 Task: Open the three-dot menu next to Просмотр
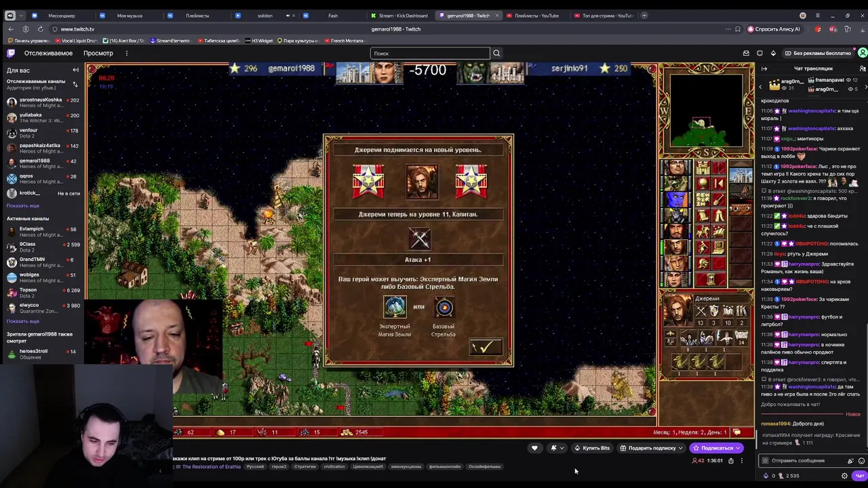[x=127, y=53]
